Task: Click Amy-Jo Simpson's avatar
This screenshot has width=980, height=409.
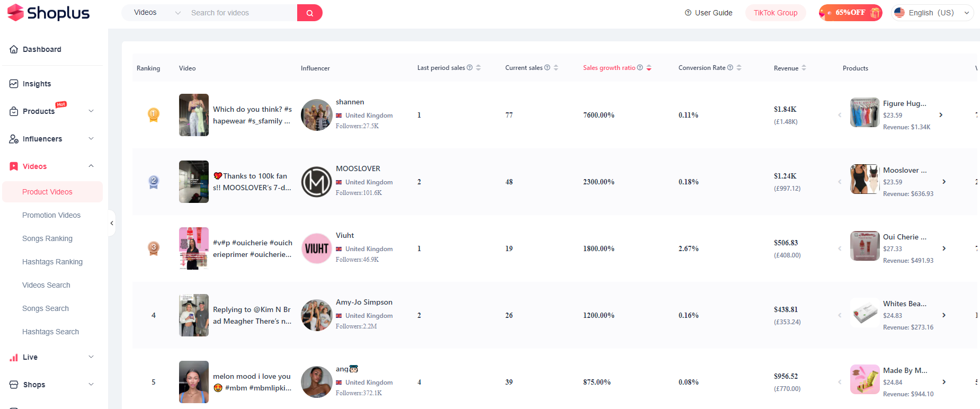Action: pyautogui.click(x=317, y=315)
